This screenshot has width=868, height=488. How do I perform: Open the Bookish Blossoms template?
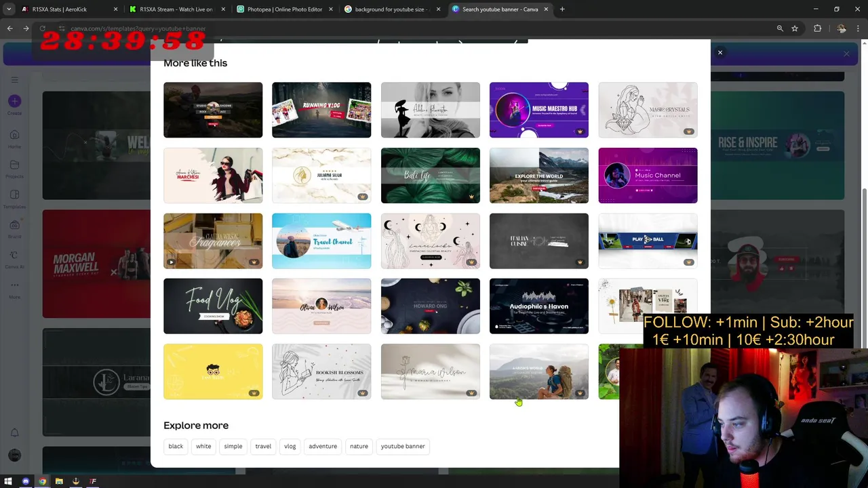pos(321,371)
